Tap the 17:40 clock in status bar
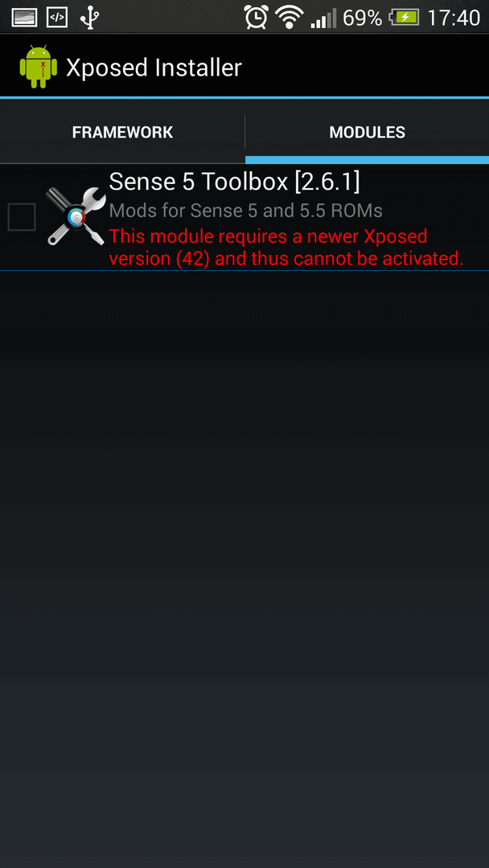Image resolution: width=489 pixels, height=868 pixels. [454, 18]
